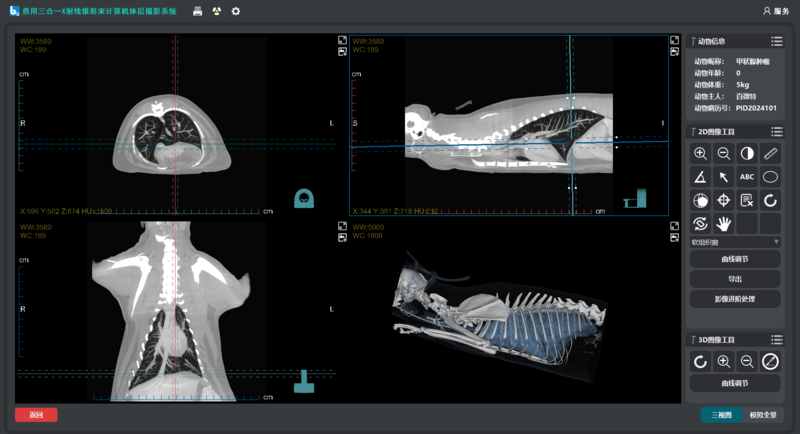
Task: Click the crosshair locator tool
Action: pyautogui.click(x=723, y=200)
